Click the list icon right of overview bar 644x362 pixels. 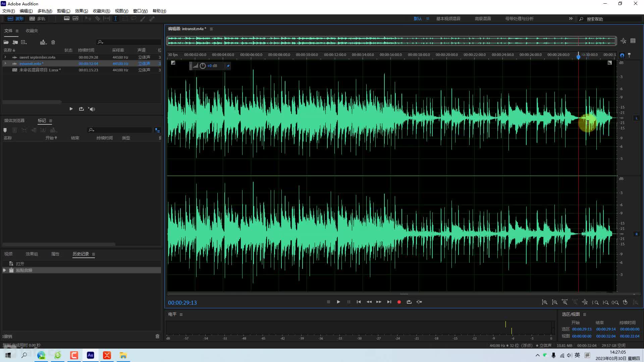(x=633, y=41)
